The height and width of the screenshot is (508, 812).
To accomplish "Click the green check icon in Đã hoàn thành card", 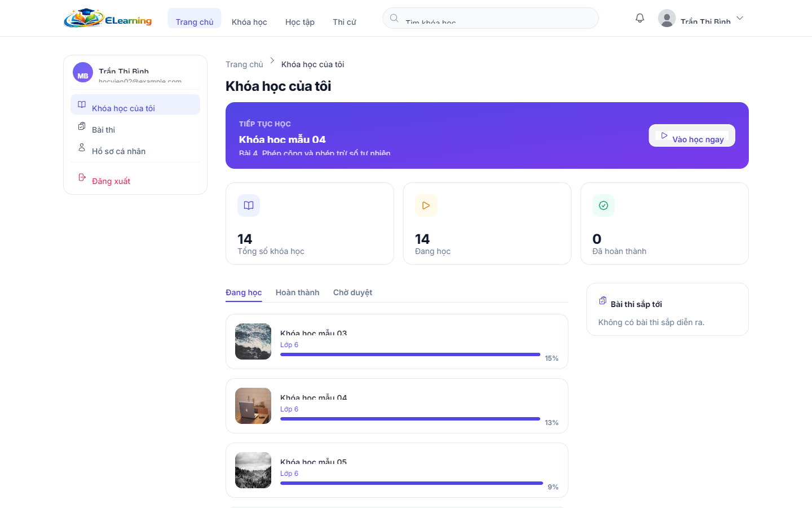I will point(603,205).
